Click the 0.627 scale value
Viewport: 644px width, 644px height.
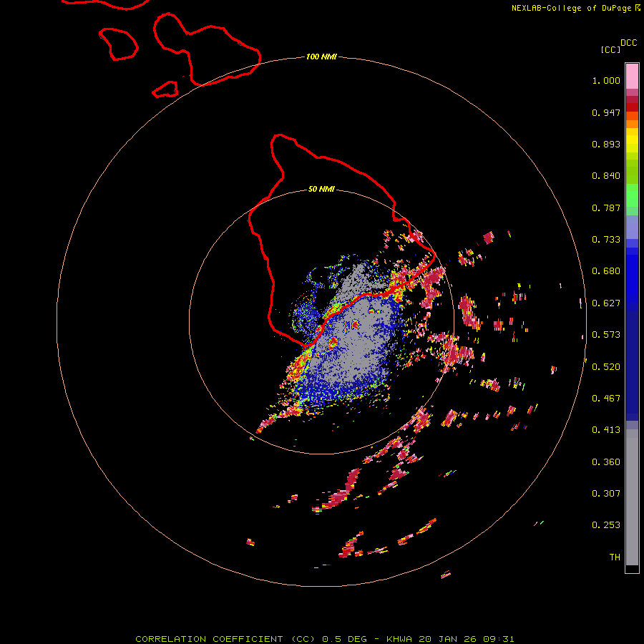click(606, 303)
